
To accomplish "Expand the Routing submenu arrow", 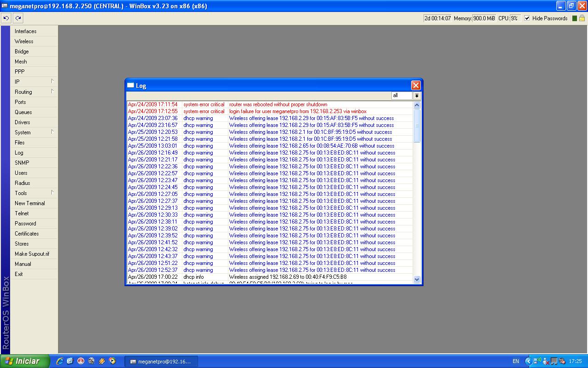I will coord(52,92).
